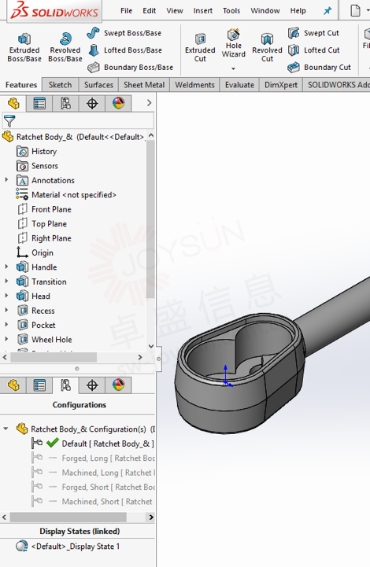Open the DisplayManager color-wheel tab in top panel
The height and width of the screenshot is (567, 370).
click(x=118, y=103)
